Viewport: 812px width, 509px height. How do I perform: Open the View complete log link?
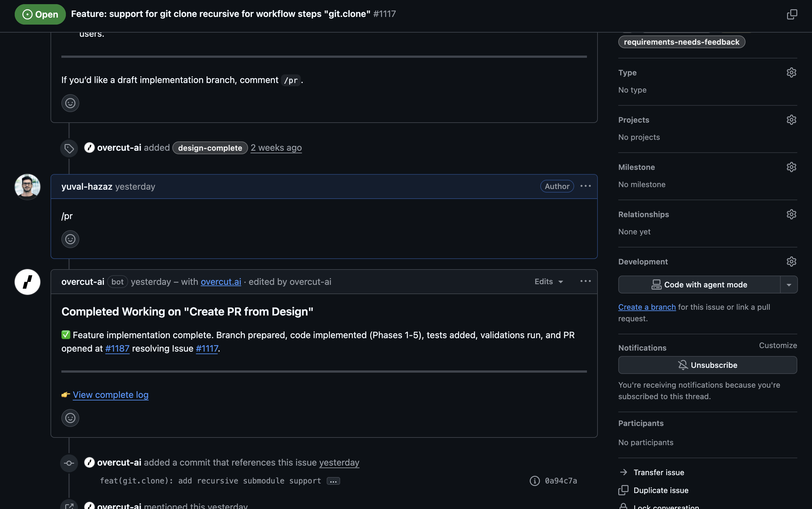pos(110,395)
